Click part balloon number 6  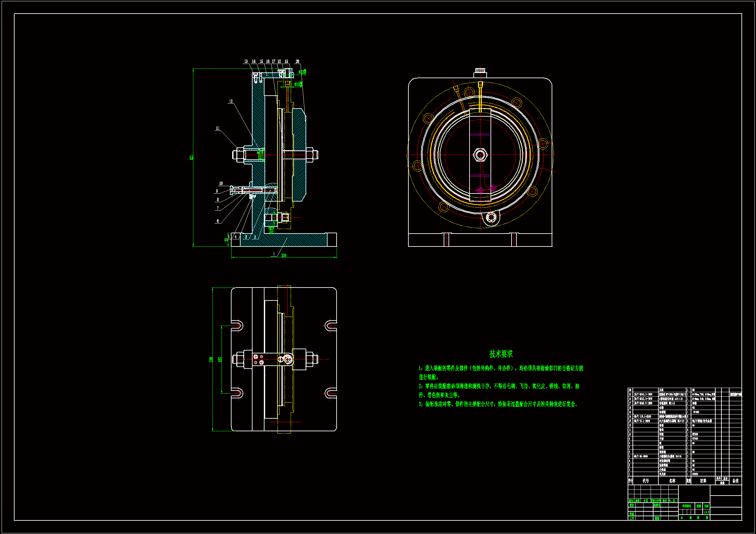coord(218,221)
